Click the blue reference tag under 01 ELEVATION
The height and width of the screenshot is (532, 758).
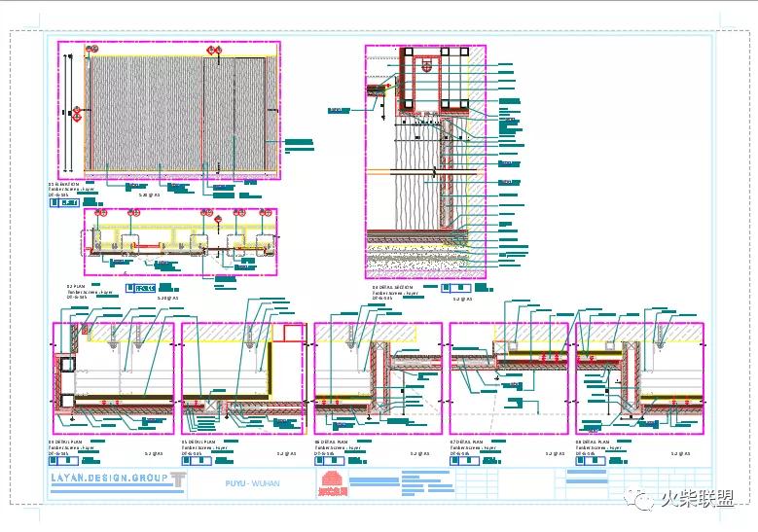pos(64,203)
